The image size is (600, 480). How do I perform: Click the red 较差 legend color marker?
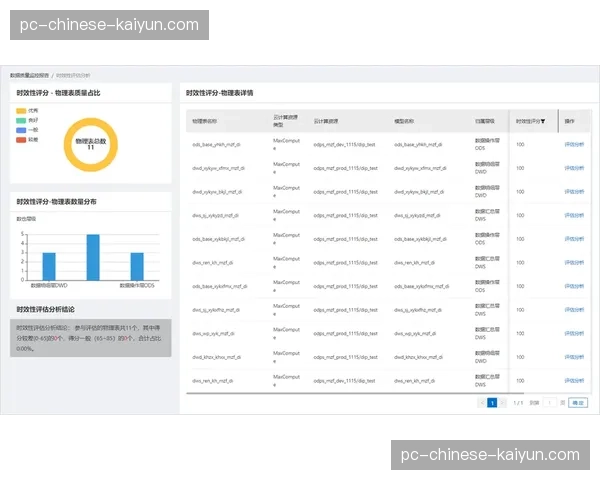[x=22, y=140]
